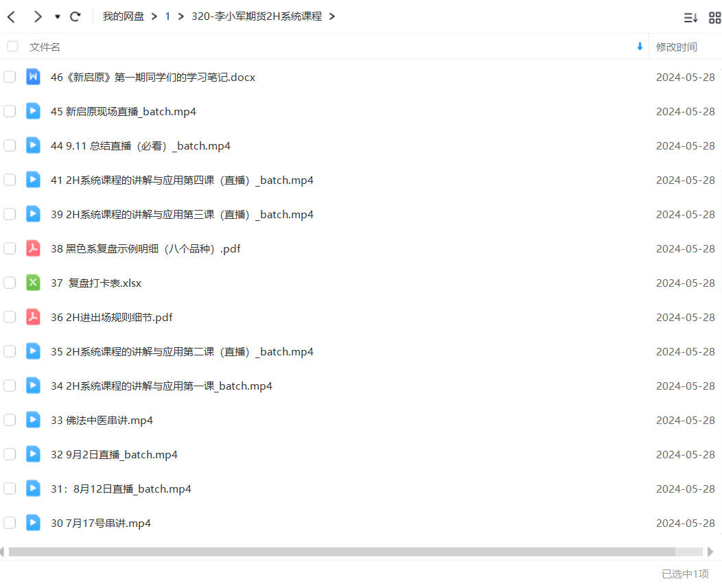Switch to grid view icon

pyautogui.click(x=714, y=18)
